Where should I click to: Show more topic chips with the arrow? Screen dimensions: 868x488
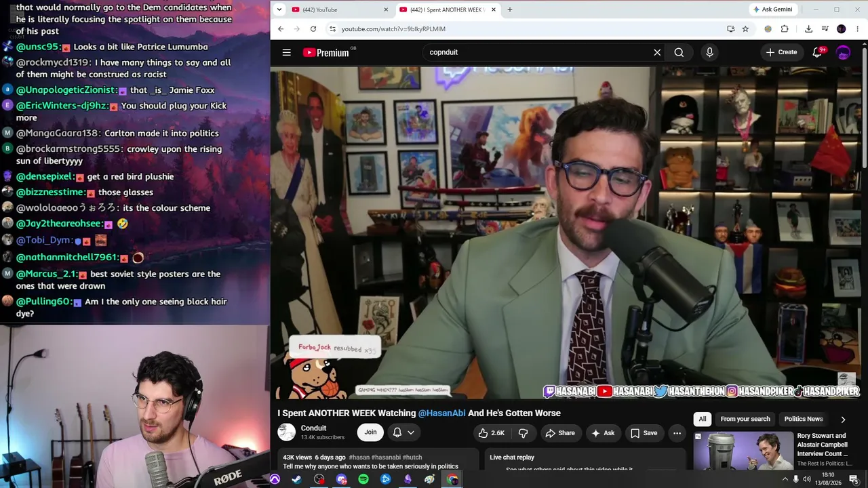coord(843,419)
